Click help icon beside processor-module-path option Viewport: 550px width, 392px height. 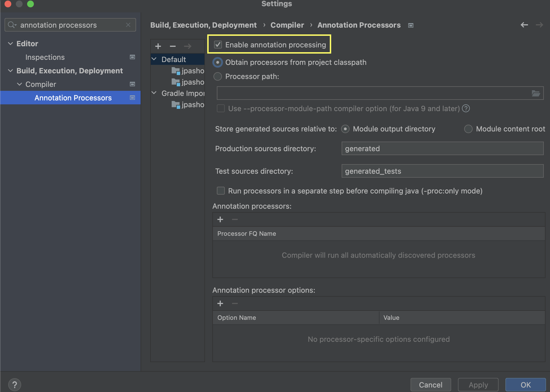tap(466, 109)
